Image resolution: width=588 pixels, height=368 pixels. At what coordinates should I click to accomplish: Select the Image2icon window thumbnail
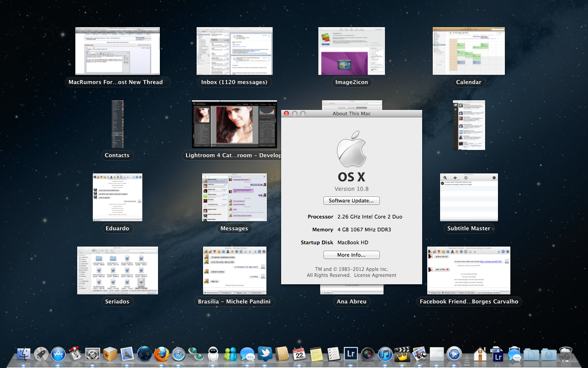click(x=351, y=51)
